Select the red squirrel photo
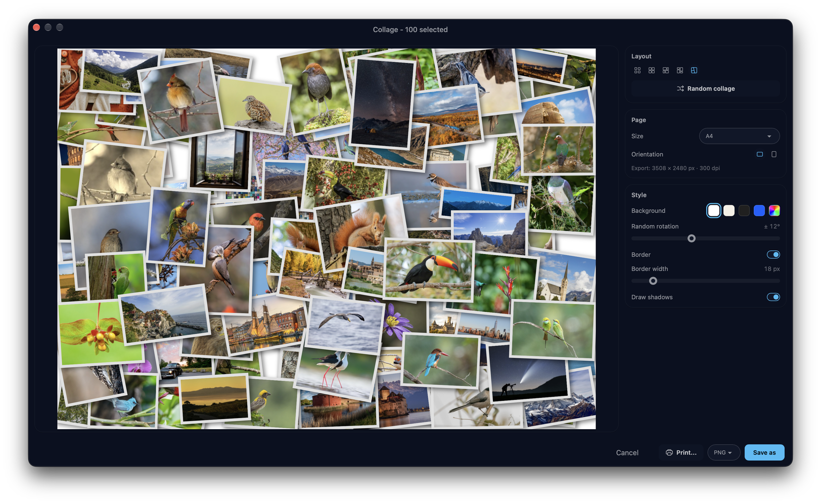 tap(360, 230)
